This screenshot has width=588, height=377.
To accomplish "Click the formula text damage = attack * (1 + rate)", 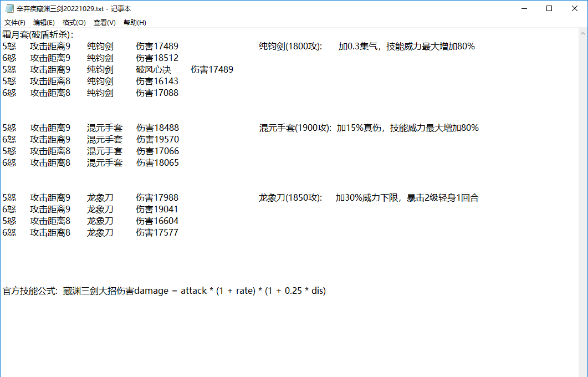I will click(195, 291).
